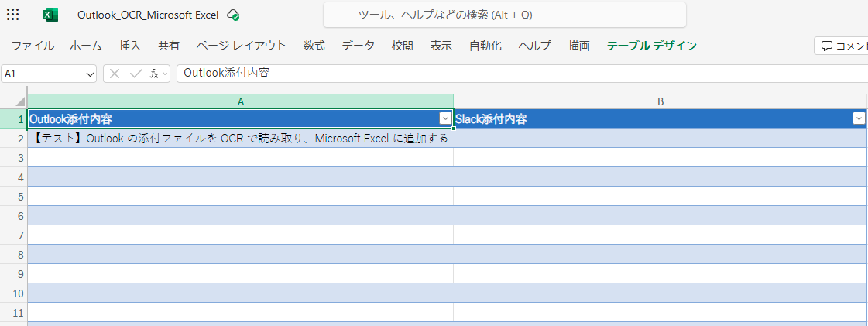
Task: Focus the search box for tools and help
Action: pos(504,15)
